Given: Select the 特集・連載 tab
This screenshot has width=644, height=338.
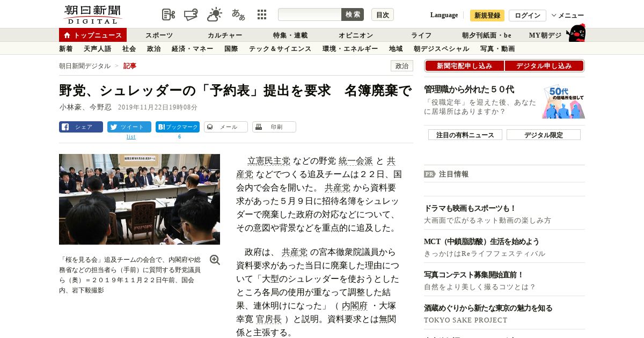Looking at the screenshot, I should (290, 35).
